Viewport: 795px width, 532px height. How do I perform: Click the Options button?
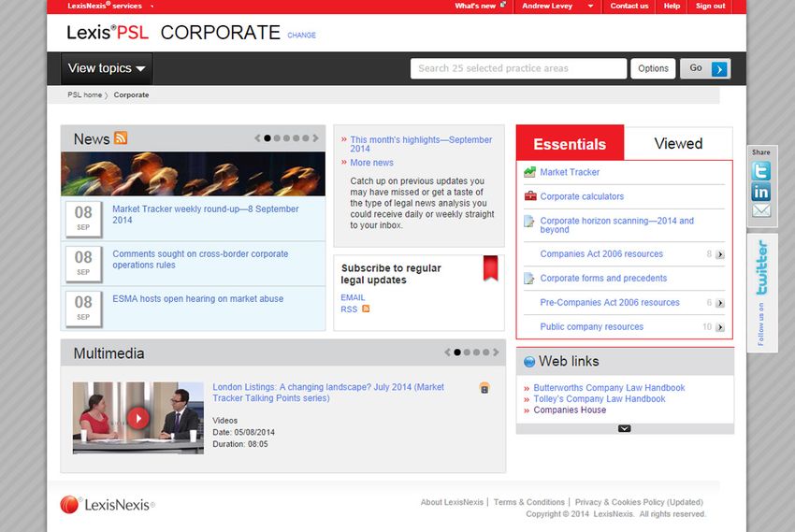pos(653,68)
